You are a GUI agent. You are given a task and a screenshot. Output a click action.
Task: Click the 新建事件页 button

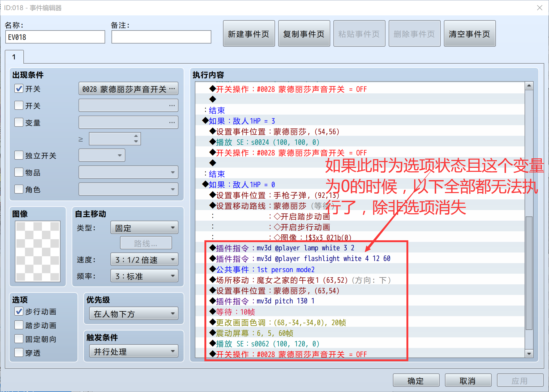pyautogui.click(x=249, y=34)
